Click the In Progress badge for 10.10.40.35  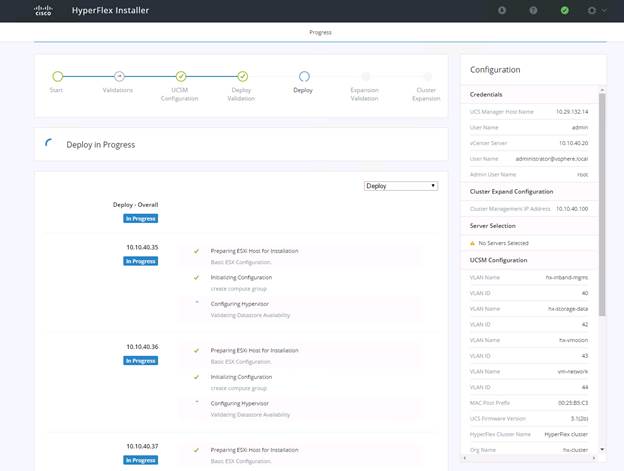click(x=140, y=261)
